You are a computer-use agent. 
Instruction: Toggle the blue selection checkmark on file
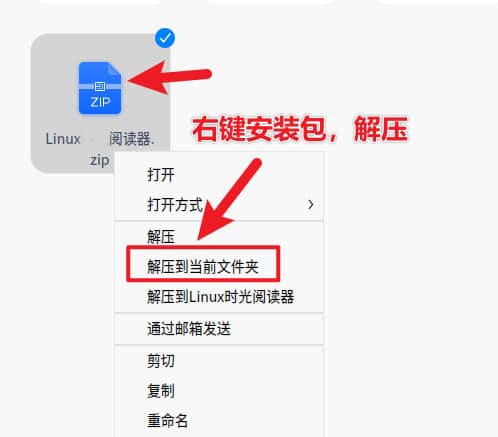coord(165,38)
